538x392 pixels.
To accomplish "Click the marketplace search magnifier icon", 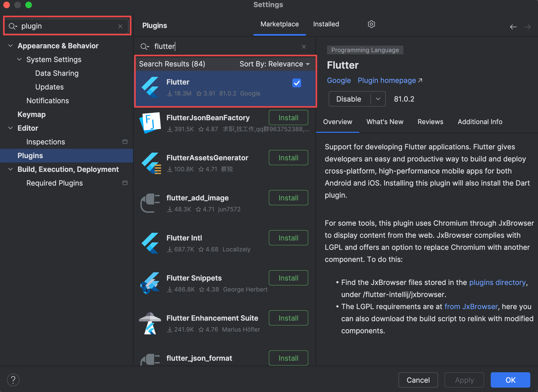I will (x=145, y=47).
